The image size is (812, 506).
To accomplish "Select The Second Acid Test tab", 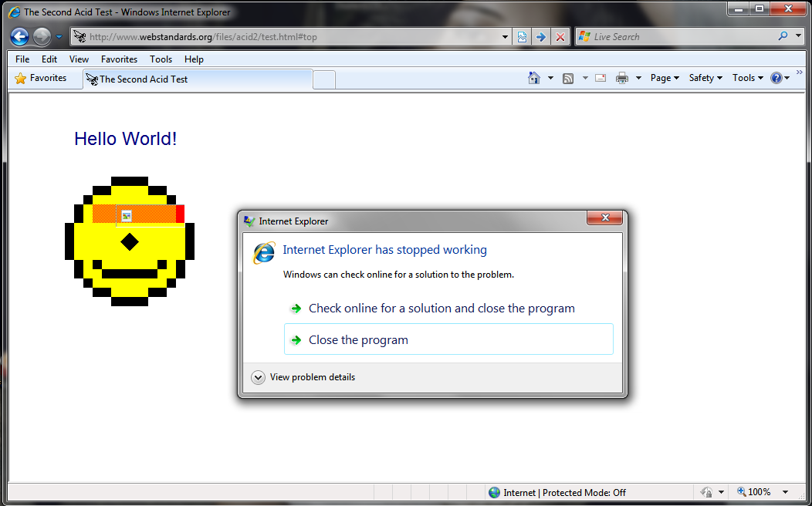I will tap(198, 79).
